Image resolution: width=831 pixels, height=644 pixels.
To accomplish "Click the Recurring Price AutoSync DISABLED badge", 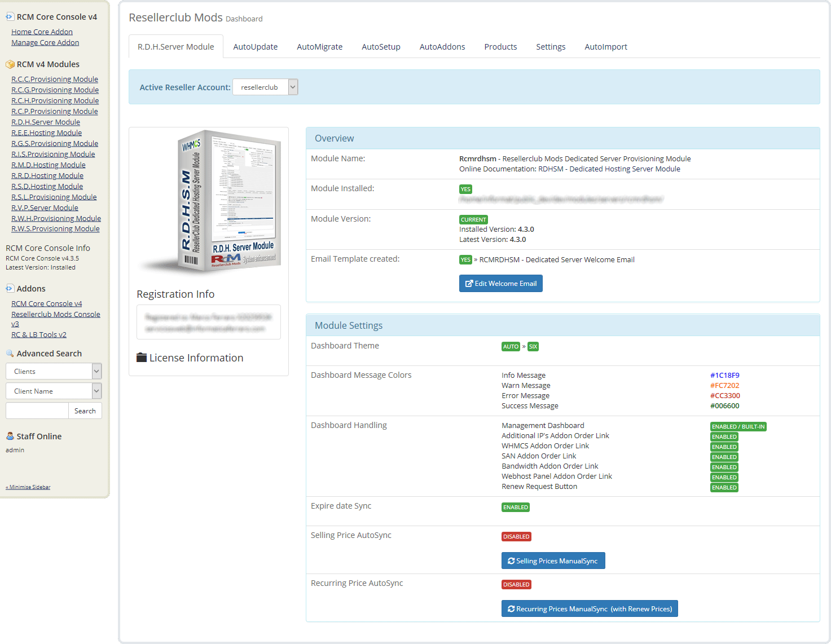I will click(517, 585).
